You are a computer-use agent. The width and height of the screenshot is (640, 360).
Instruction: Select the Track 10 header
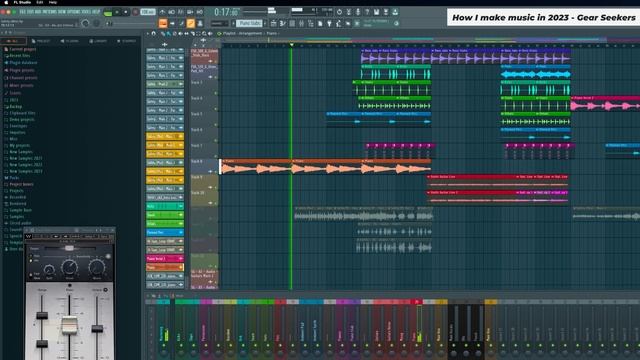coord(204,198)
